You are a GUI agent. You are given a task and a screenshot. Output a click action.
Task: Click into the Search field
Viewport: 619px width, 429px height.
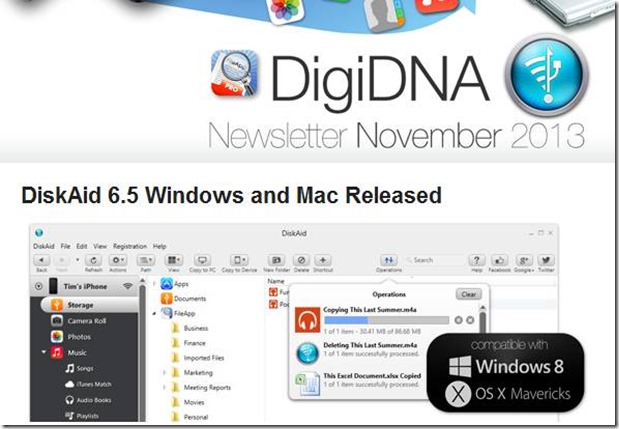click(434, 260)
